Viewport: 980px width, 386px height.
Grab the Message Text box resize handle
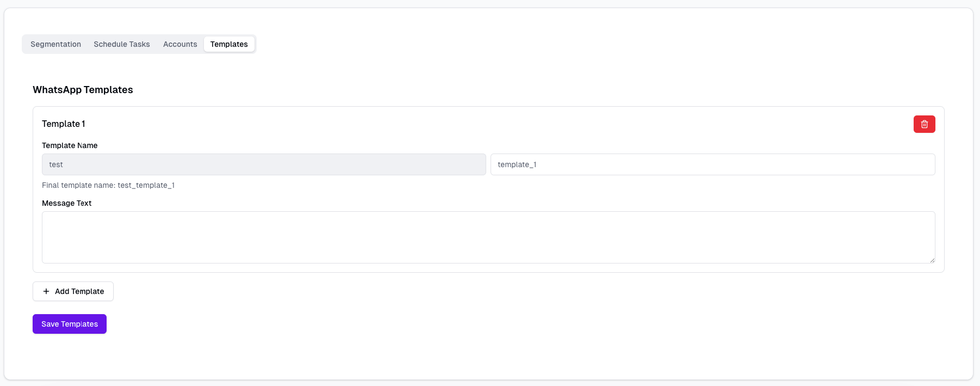click(x=932, y=260)
